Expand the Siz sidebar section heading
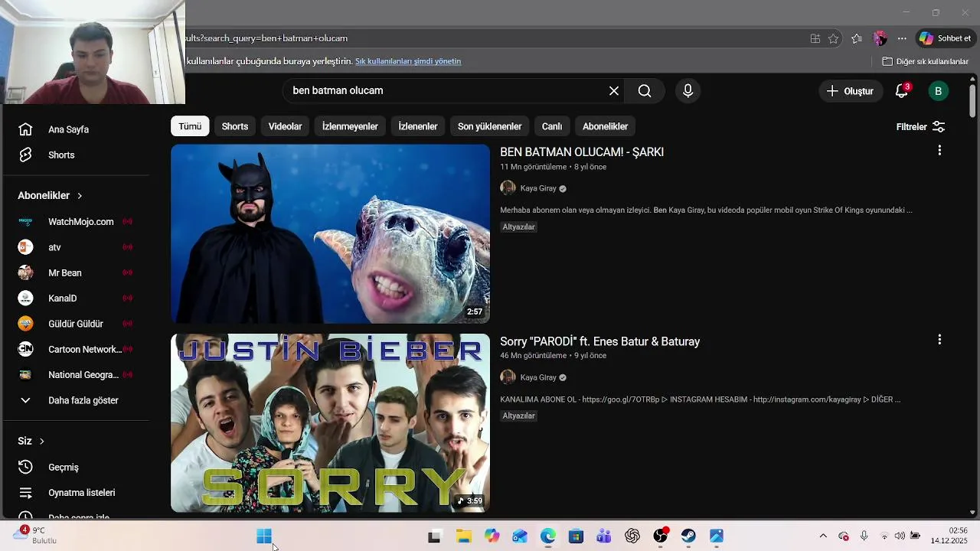The height and width of the screenshot is (551, 980). point(31,441)
